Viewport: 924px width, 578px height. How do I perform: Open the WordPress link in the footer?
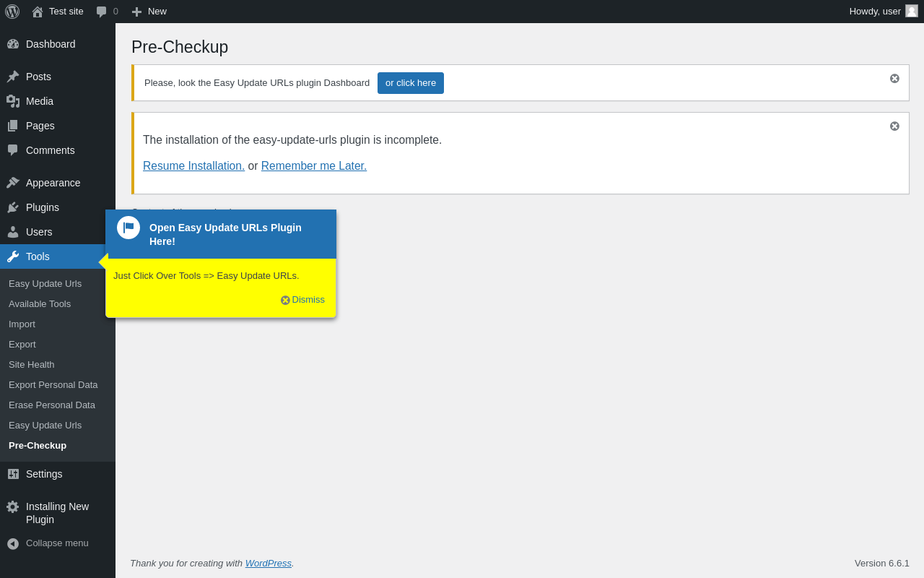[269, 564]
